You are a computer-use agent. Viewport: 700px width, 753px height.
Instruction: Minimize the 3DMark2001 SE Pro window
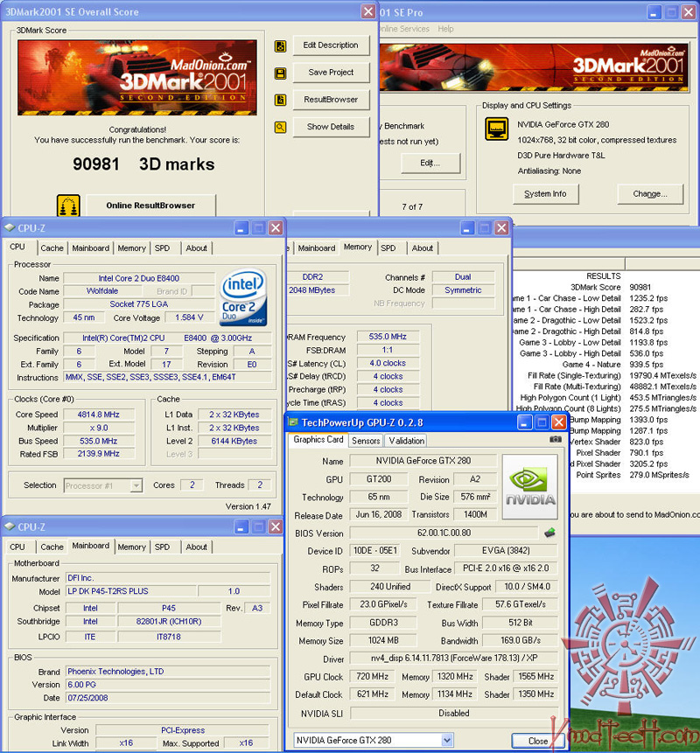654,12
